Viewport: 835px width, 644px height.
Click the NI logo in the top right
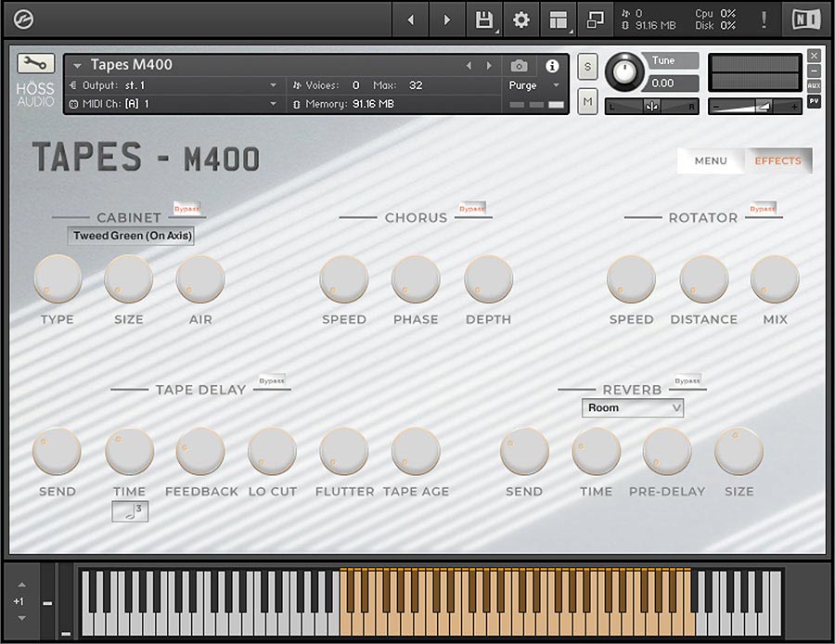click(x=806, y=19)
